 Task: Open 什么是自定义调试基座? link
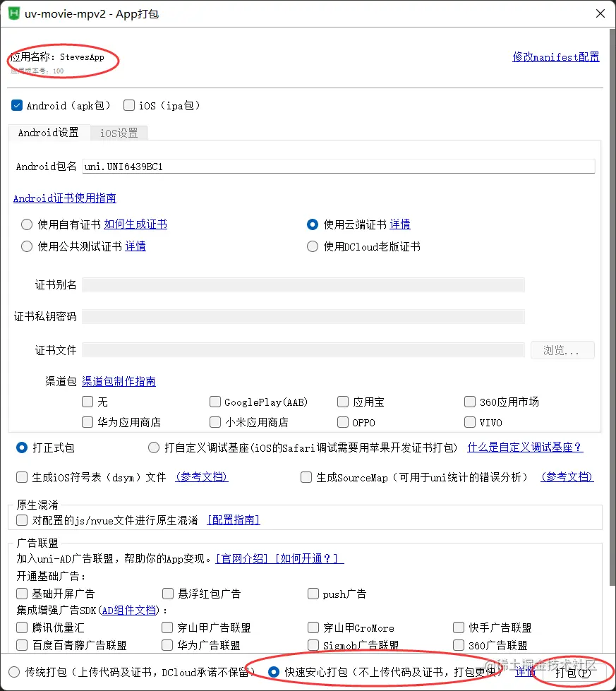(x=525, y=447)
